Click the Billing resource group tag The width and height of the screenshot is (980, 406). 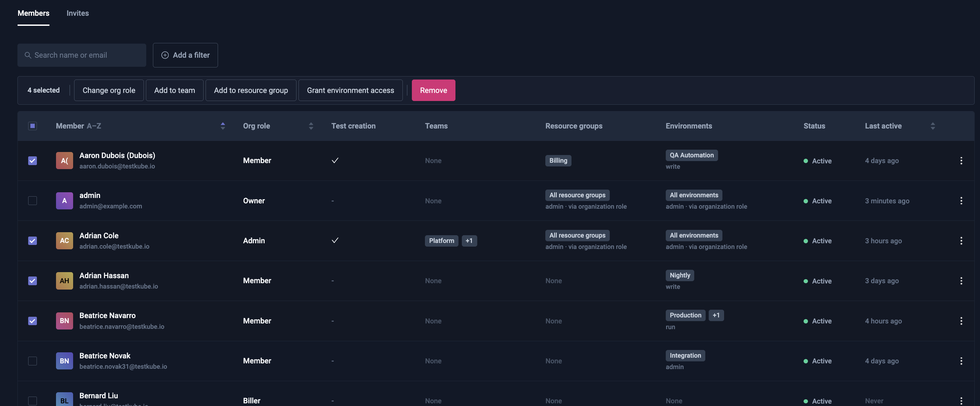(x=558, y=161)
